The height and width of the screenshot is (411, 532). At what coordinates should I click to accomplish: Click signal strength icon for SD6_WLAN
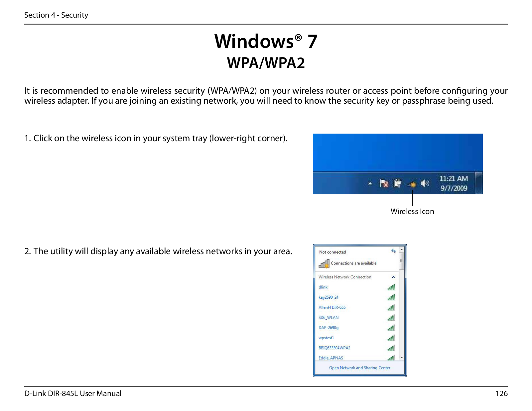click(x=391, y=318)
